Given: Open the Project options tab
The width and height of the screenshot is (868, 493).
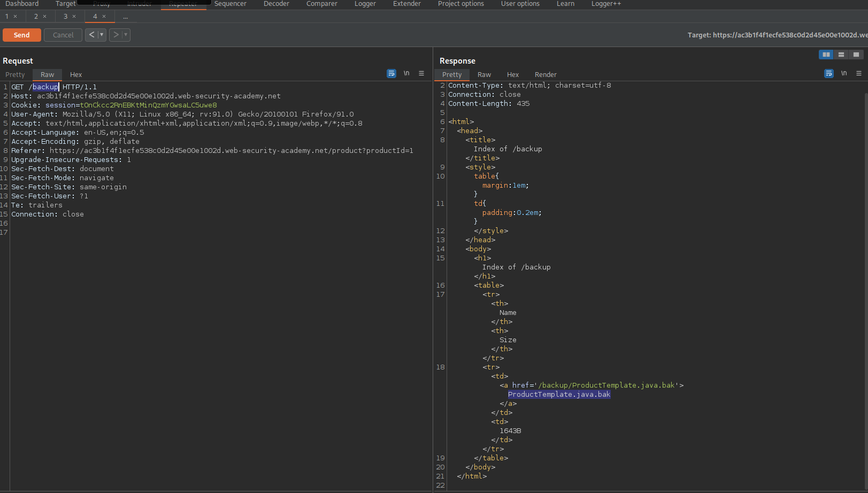Looking at the screenshot, I should [461, 4].
